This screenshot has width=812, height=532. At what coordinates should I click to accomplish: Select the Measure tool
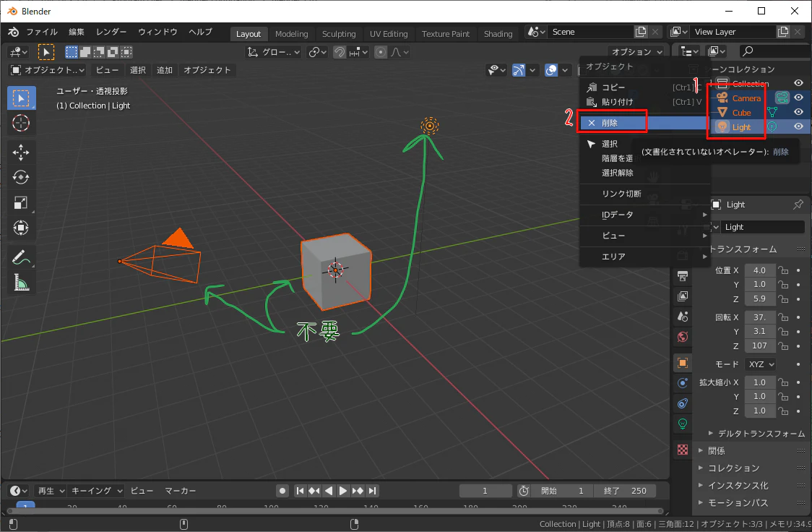[x=21, y=283]
